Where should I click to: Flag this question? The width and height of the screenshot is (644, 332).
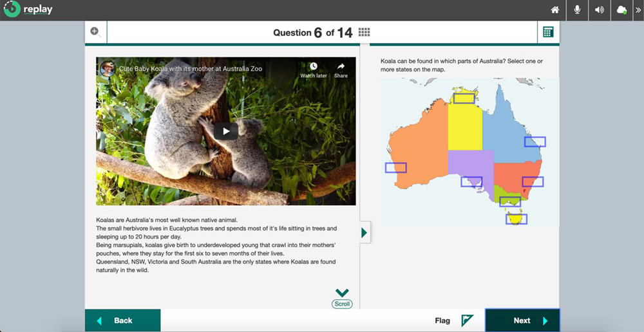pos(454,320)
